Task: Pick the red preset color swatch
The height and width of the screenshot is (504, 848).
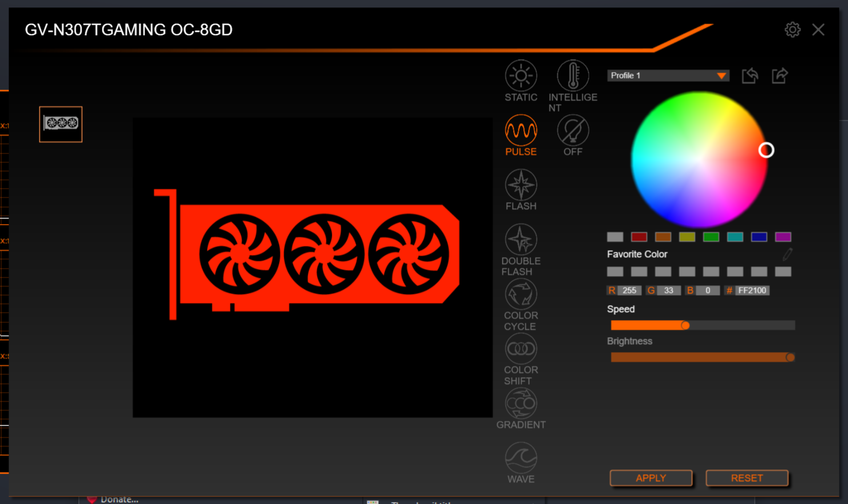Action: tap(639, 237)
